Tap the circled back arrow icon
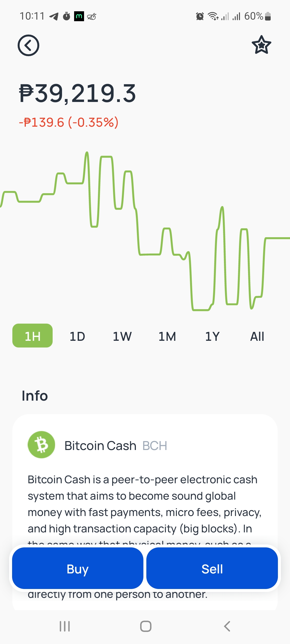 point(28,45)
